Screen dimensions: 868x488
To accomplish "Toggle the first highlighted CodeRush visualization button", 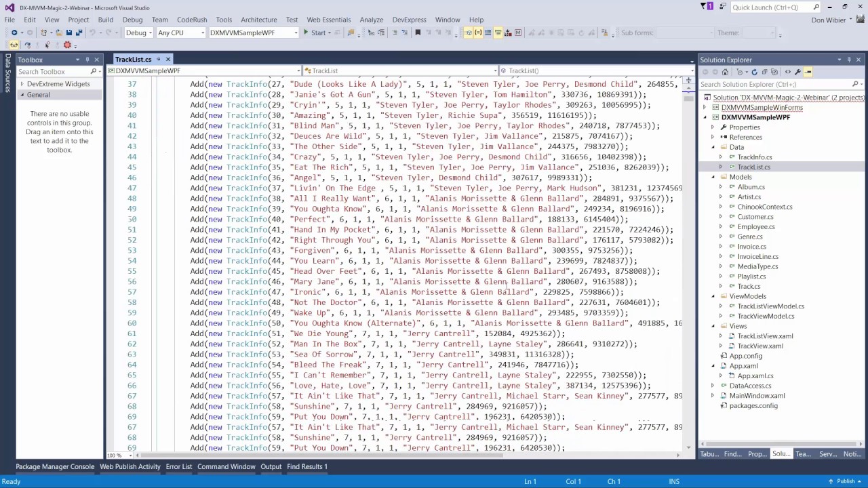I will 468,33.
